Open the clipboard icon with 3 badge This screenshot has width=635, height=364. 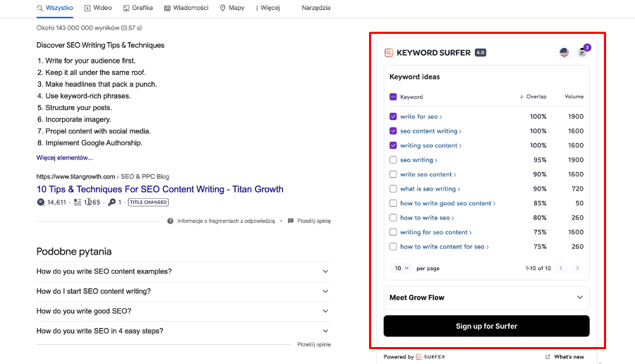(x=582, y=51)
